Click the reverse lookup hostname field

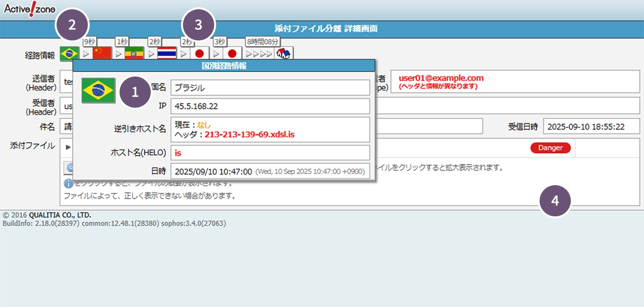270,129
